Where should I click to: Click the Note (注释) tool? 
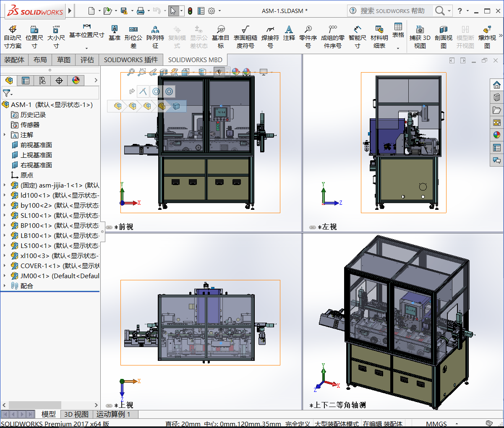(x=289, y=33)
